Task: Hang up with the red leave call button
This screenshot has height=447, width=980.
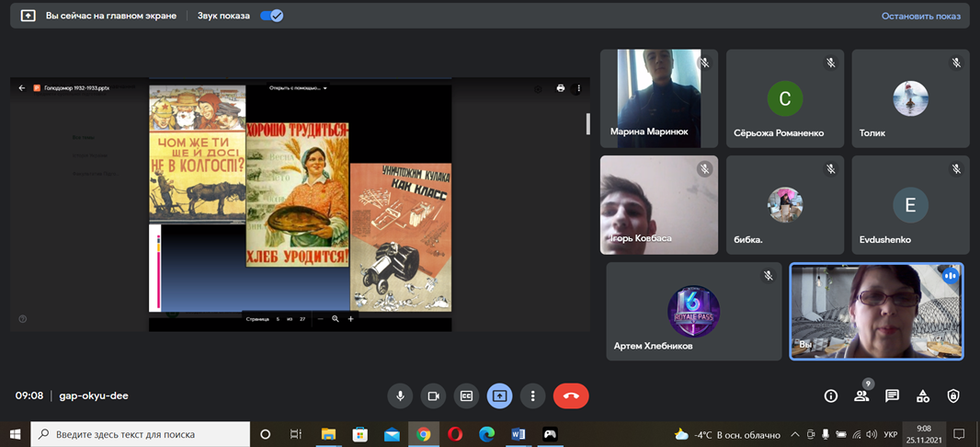Action: click(571, 395)
